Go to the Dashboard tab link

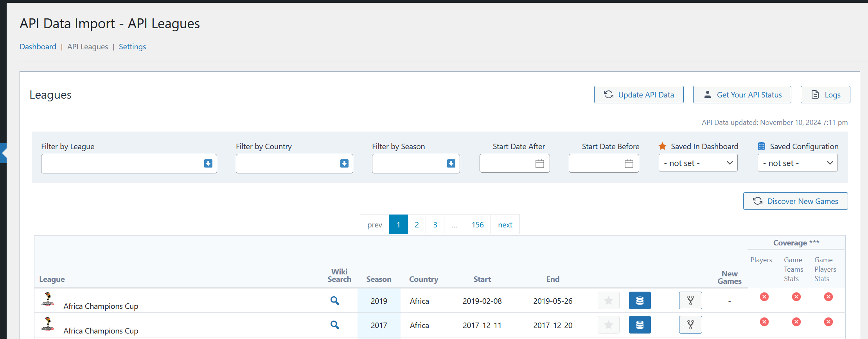point(38,47)
